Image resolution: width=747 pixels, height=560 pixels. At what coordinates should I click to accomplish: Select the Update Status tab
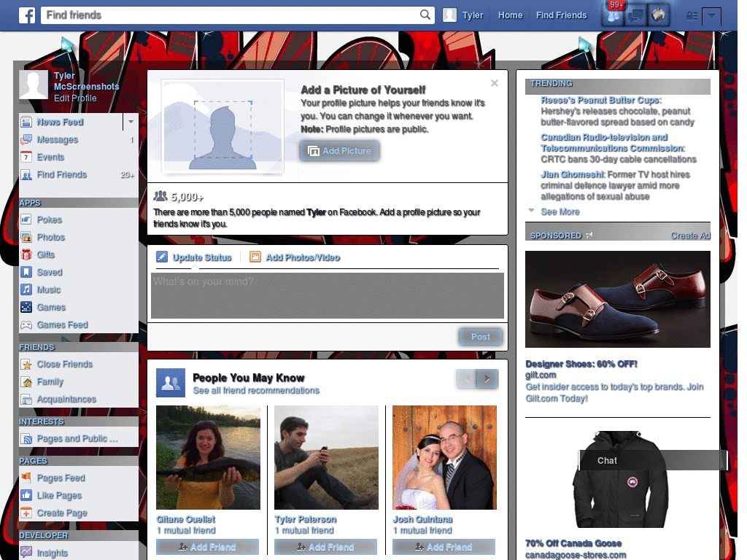pos(194,257)
